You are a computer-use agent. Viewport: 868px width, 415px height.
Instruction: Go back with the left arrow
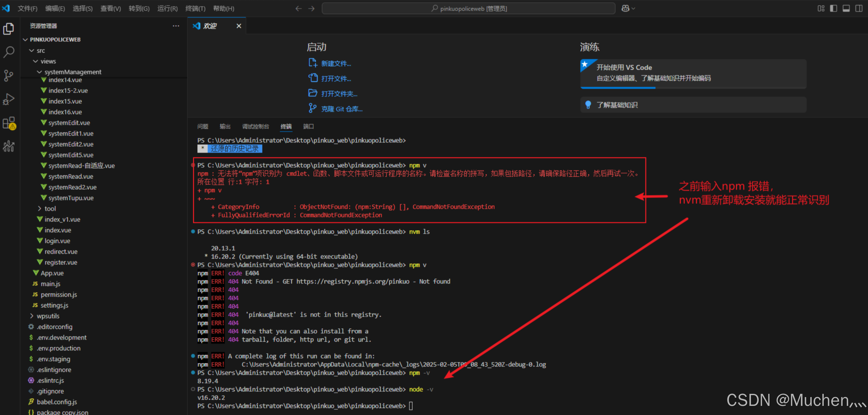(x=299, y=8)
